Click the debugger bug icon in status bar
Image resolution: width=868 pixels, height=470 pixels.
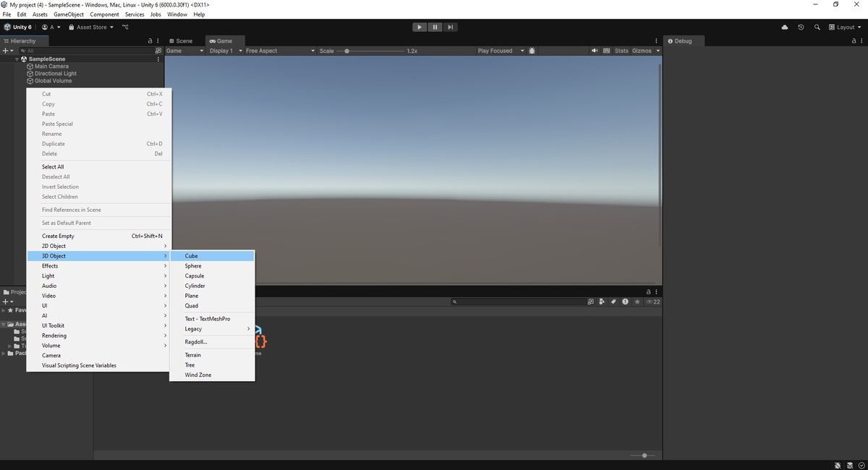tap(838, 465)
